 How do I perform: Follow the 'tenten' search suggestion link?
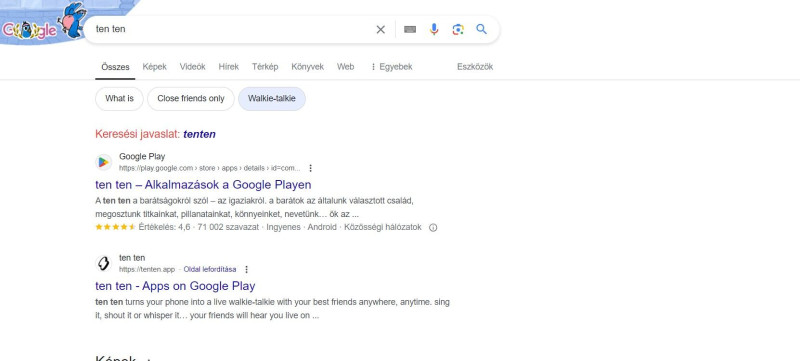[199, 134]
